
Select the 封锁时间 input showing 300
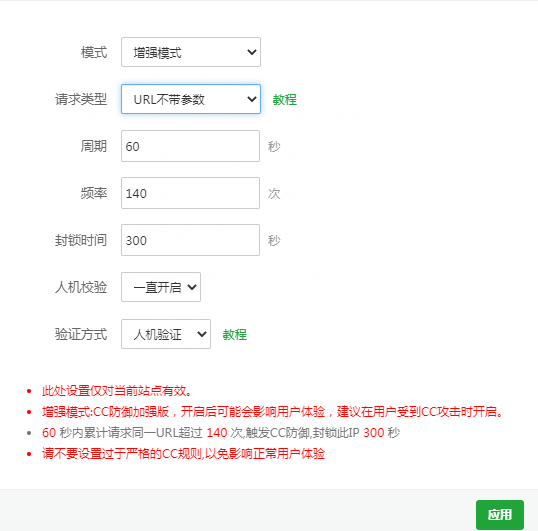(x=190, y=240)
